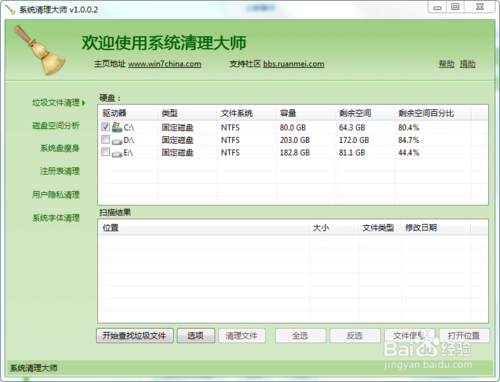Click the E:\ drive icon
The image size is (500, 382).
[117, 153]
